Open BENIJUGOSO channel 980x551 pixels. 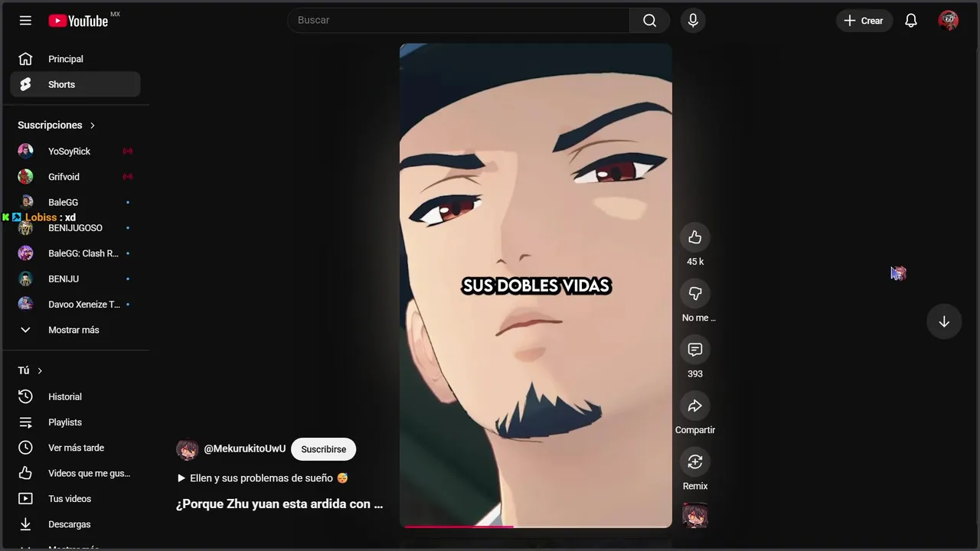tap(75, 228)
